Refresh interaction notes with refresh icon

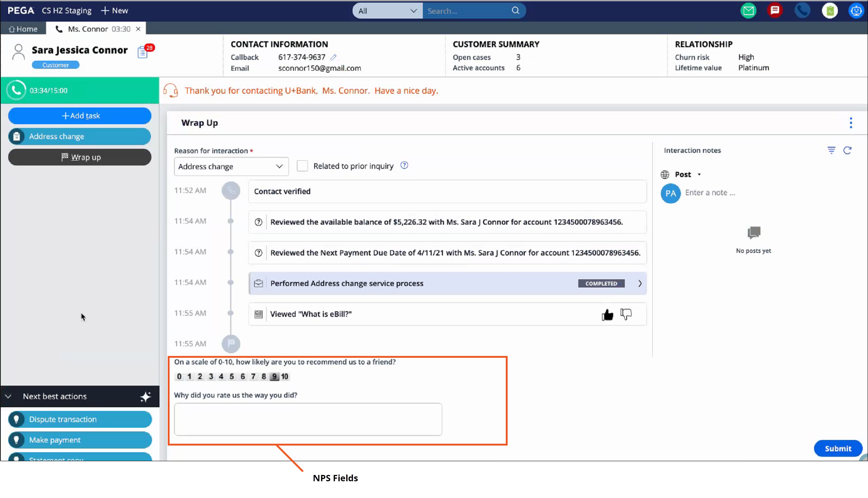point(847,150)
